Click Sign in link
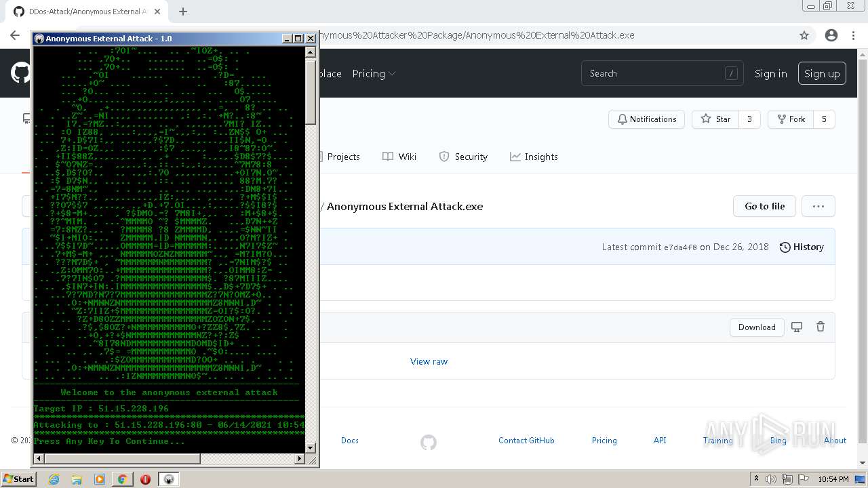The image size is (868, 488). click(x=770, y=73)
